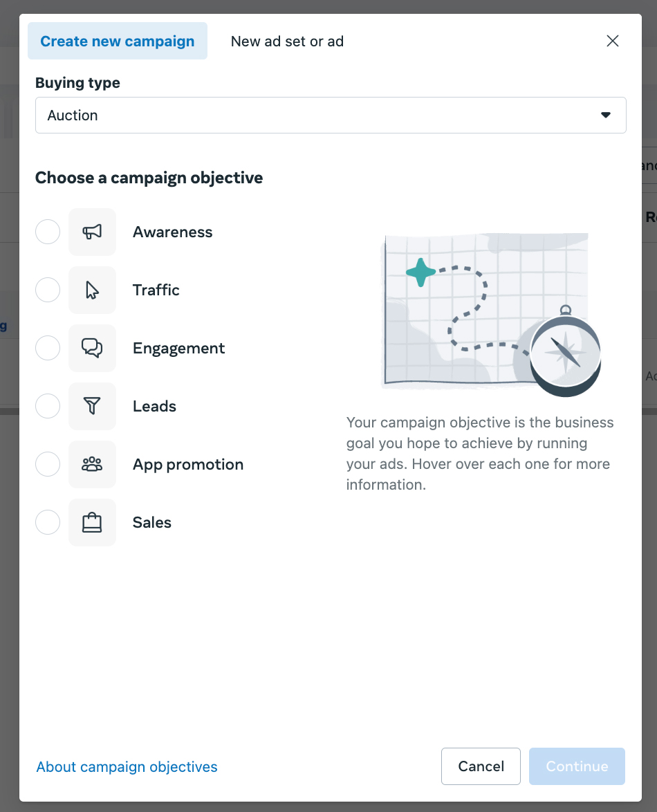Expand Buying type using the arrow

(606, 116)
